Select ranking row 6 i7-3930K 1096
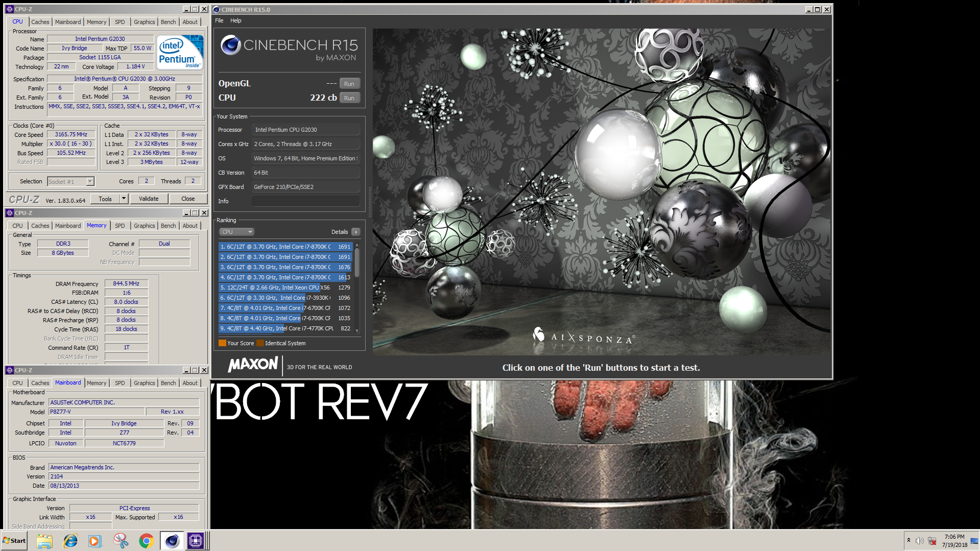This screenshot has height=551, width=980. click(285, 298)
